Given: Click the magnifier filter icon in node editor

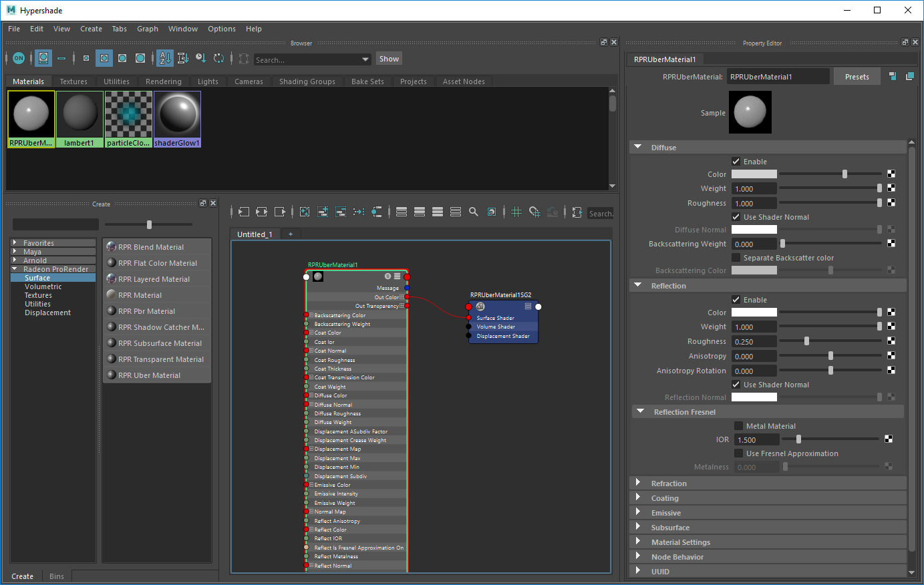Looking at the screenshot, I should point(474,212).
